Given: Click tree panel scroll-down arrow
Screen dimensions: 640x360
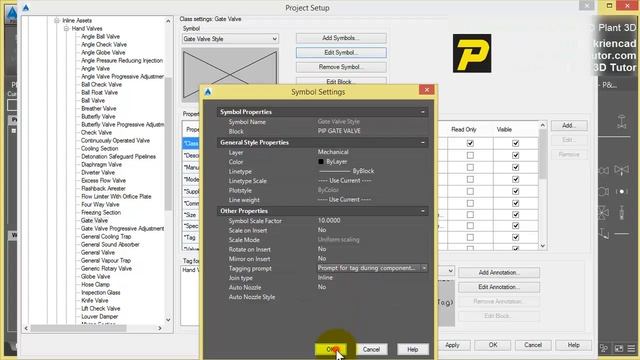Looking at the screenshot, I should (168, 320).
